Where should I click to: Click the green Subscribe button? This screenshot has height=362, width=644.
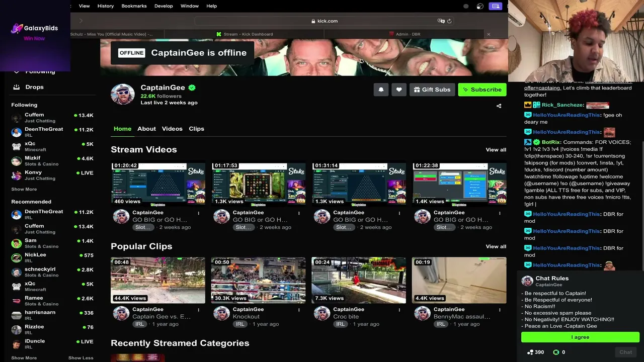click(482, 89)
